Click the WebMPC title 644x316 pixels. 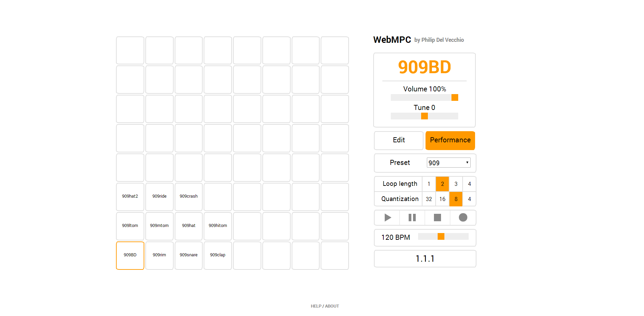tap(392, 40)
